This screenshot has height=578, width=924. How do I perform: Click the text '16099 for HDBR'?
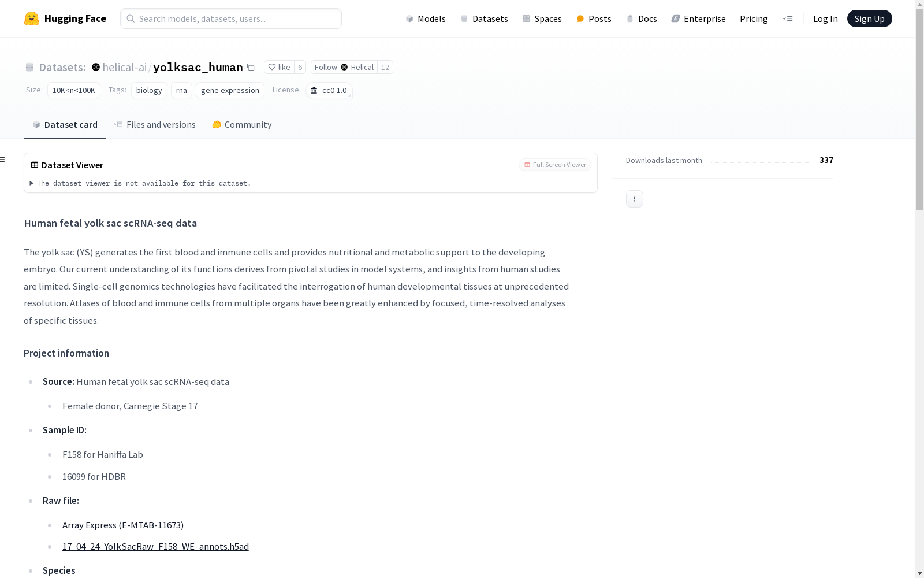click(x=94, y=476)
